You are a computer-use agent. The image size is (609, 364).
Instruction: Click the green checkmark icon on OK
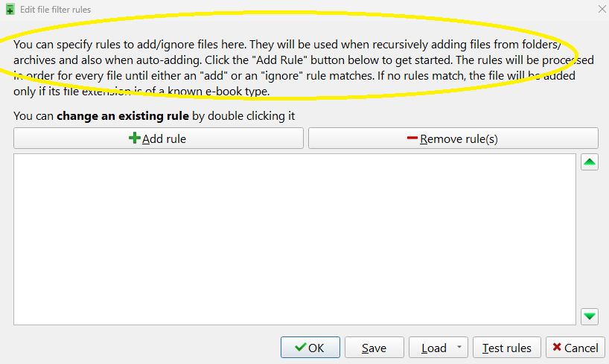(301, 347)
